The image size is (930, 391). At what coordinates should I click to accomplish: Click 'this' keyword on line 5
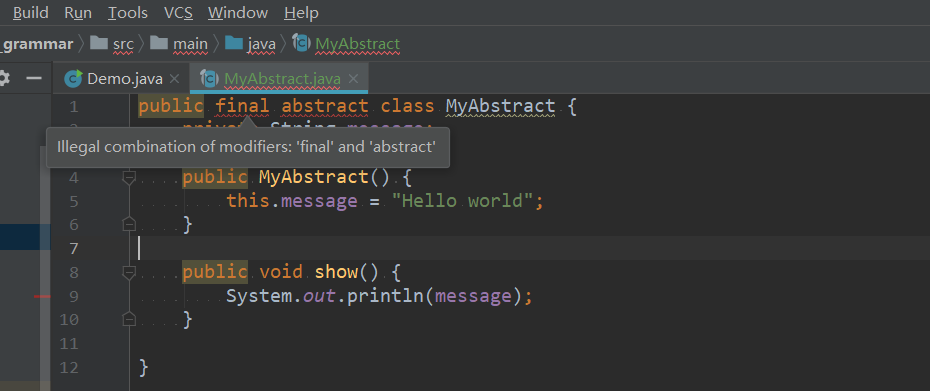click(x=248, y=201)
